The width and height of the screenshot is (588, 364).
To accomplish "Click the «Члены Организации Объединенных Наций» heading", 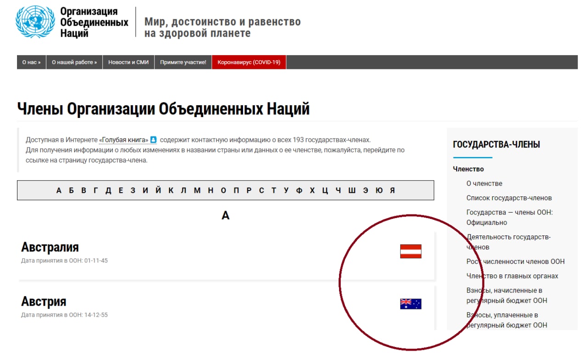I will point(164,109).
